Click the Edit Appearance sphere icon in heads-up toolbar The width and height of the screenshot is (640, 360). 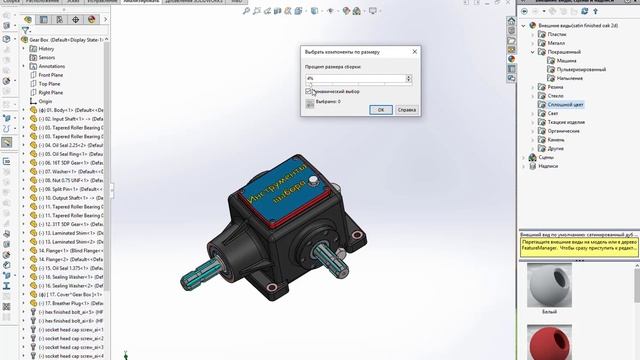point(346,11)
